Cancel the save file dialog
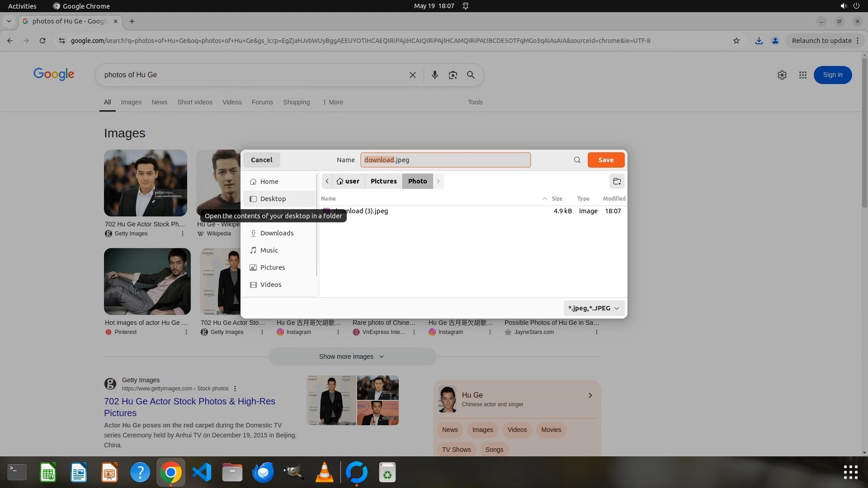868x488 pixels. [261, 160]
